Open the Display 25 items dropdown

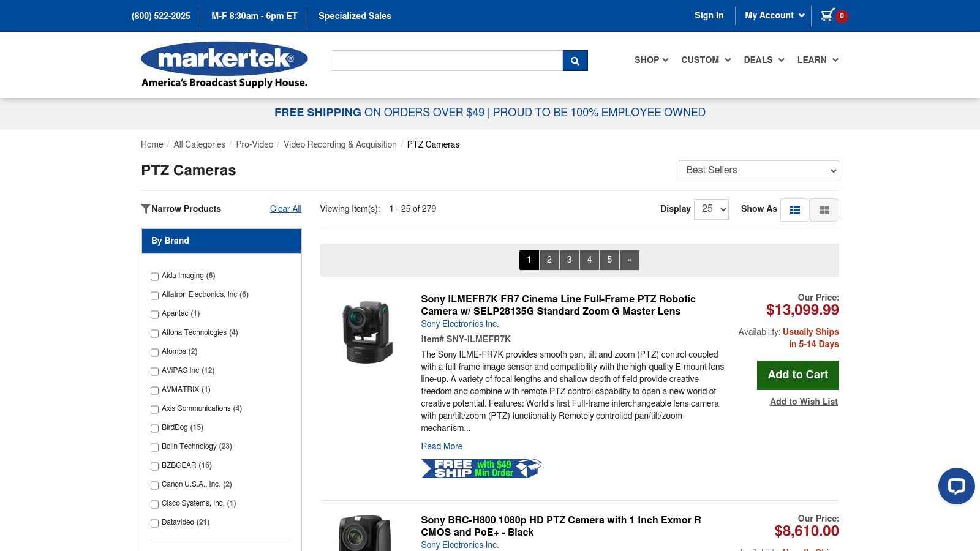pos(711,209)
